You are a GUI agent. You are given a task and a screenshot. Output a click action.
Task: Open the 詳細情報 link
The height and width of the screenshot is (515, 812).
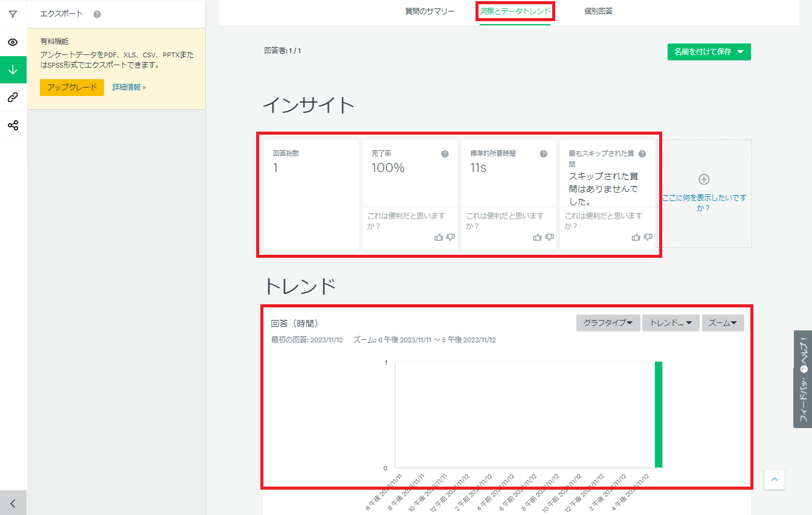129,88
